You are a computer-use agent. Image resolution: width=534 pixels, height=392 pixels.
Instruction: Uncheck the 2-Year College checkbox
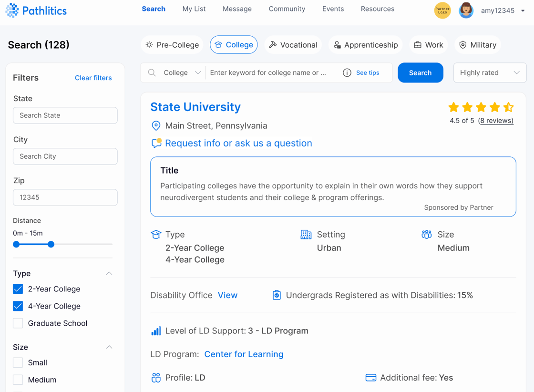pos(18,289)
